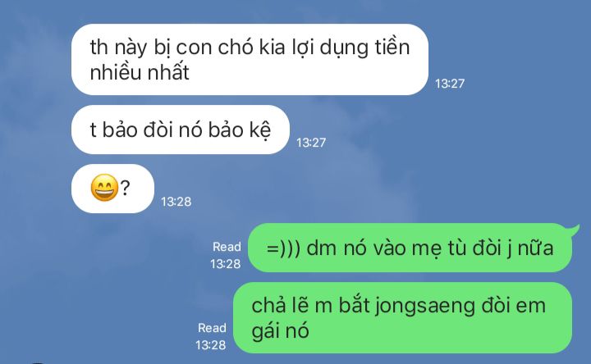This screenshot has height=364, width=591.
Task: Tap the grinning emoji in the message
Action: (104, 188)
